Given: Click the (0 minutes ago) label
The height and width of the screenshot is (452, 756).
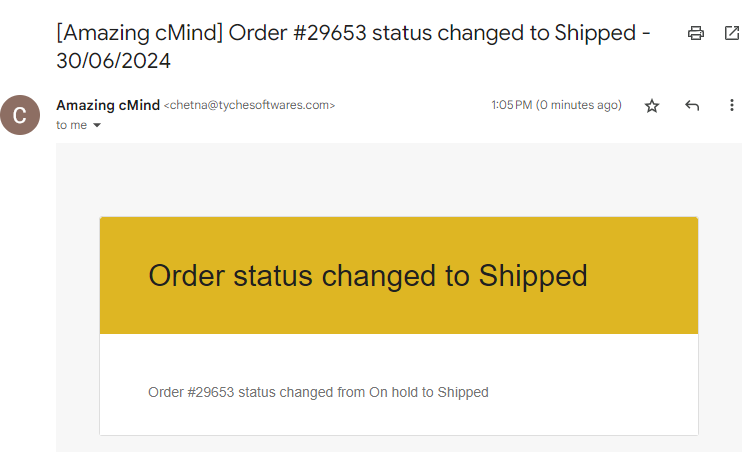Looking at the screenshot, I should 579,105.
